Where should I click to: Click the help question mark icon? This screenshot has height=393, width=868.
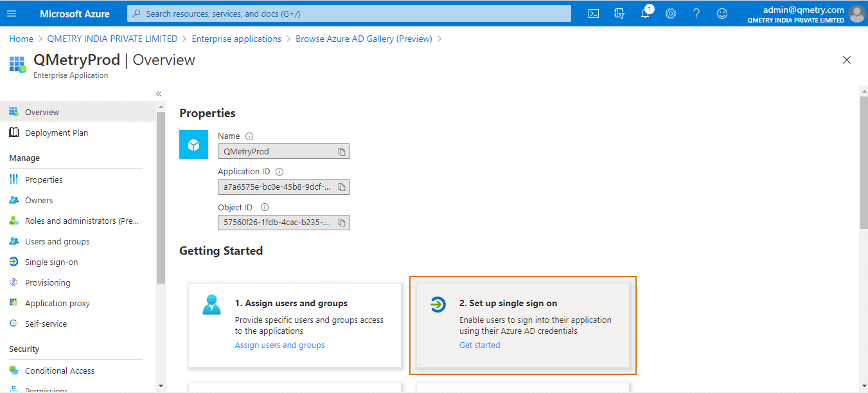696,14
